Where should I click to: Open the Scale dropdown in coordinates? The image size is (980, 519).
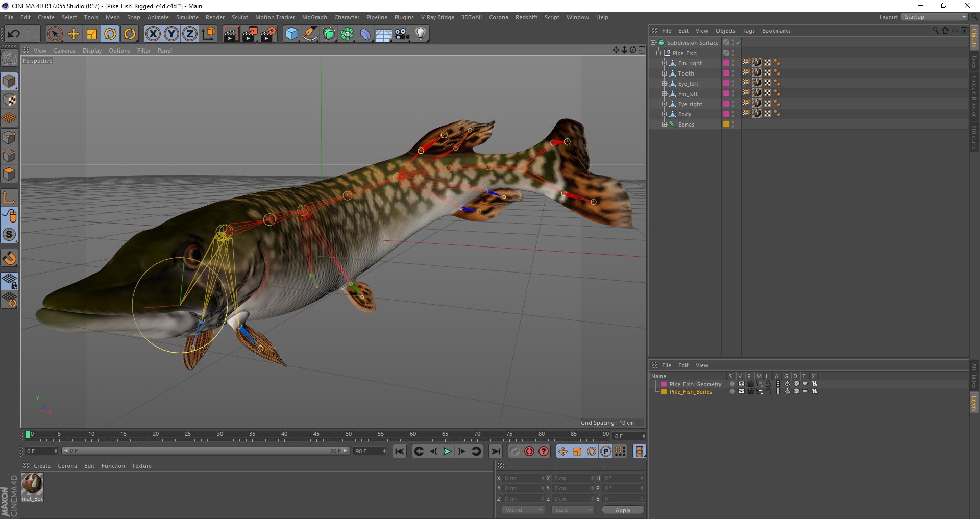(573, 510)
